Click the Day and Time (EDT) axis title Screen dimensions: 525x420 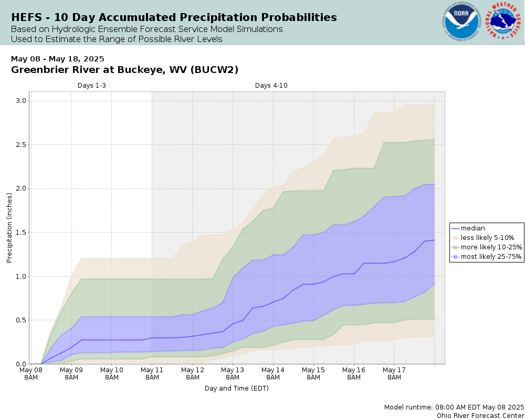pos(237,388)
